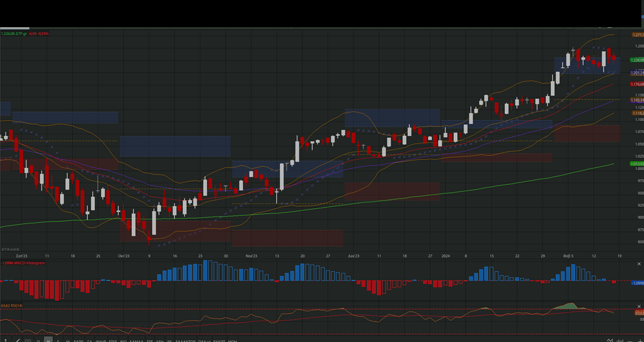The height and width of the screenshot is (342, 644).
Task: Close the MACD-Histogram indicator panel
Action: (639, 264)
